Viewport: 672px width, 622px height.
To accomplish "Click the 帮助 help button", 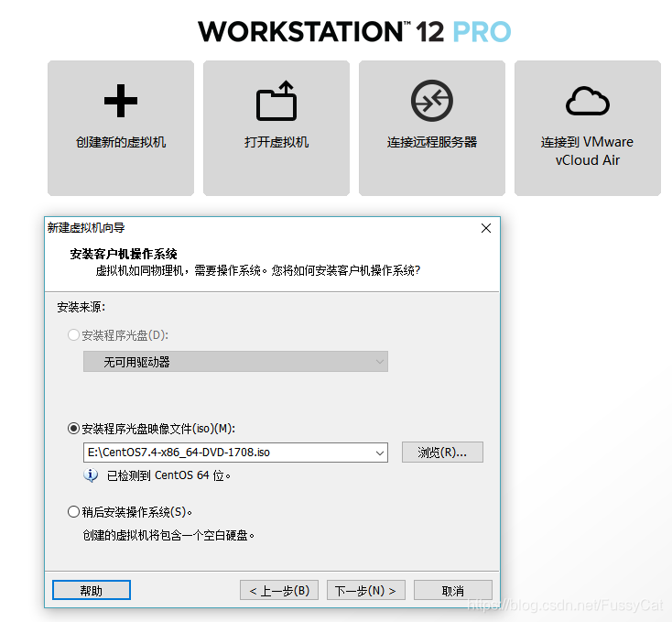I will [x=92, y=590].
